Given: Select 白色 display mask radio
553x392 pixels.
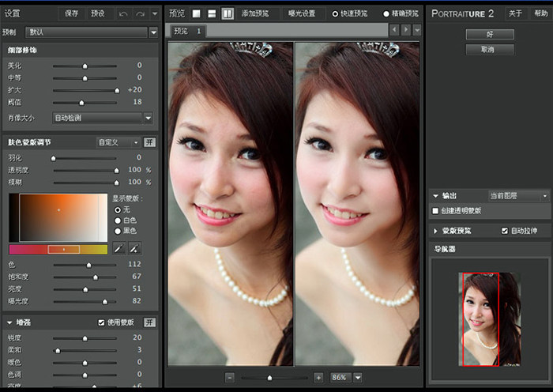Looking at the screenshot, I should [x=118, y=220].
